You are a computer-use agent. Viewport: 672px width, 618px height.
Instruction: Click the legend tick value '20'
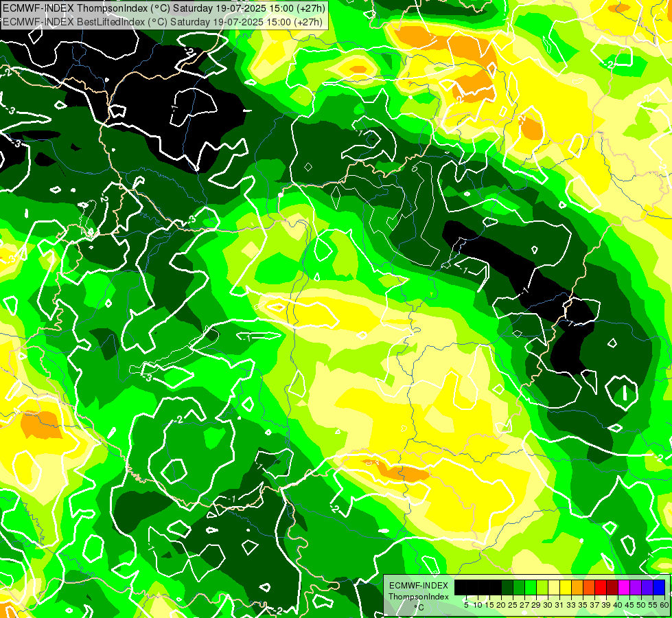pos(502,605)
